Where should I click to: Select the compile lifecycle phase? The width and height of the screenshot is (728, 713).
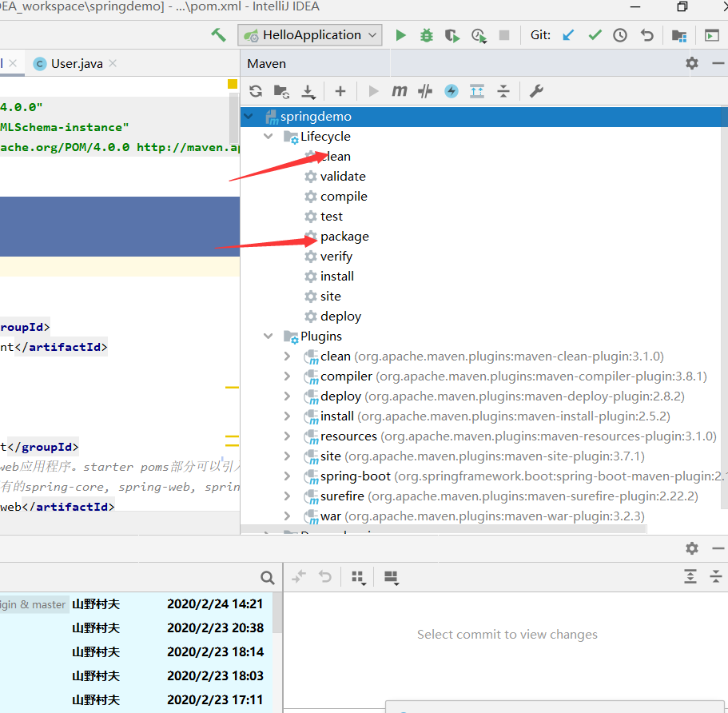point(336,197)
